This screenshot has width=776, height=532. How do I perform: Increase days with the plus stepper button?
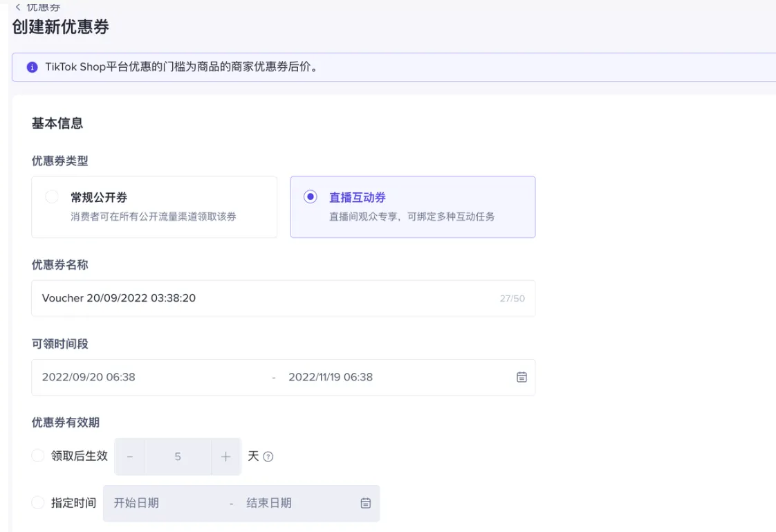(x=226, y=457)
